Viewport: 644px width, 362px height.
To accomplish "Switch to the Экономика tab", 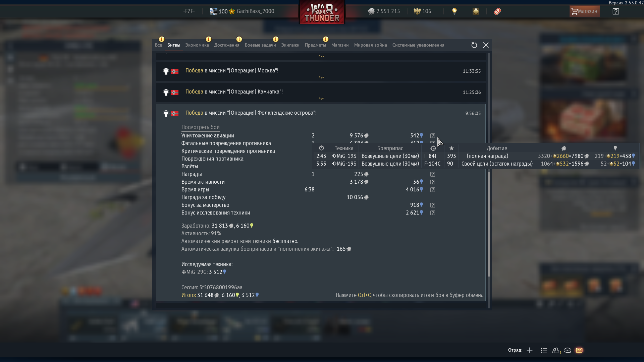I will (197, 45).
